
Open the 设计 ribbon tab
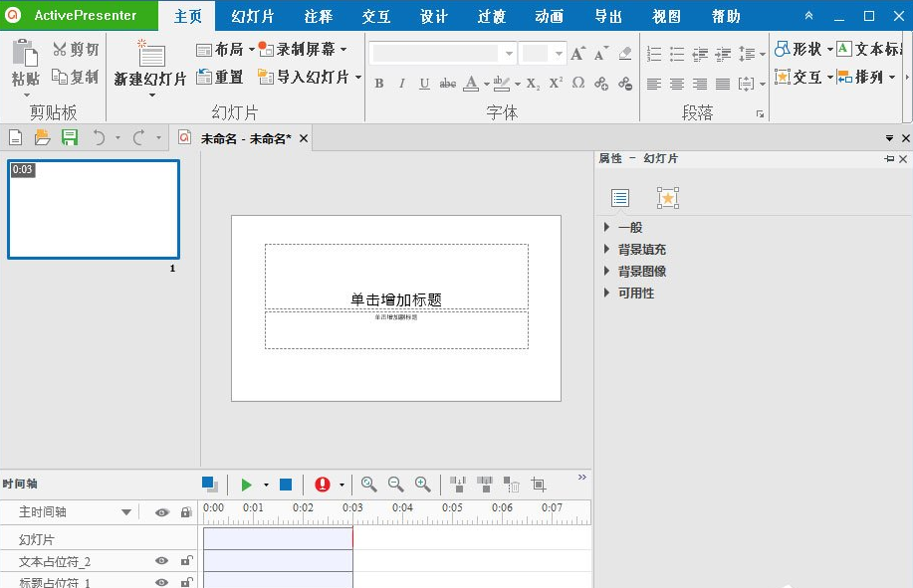[x=433, y=16]
